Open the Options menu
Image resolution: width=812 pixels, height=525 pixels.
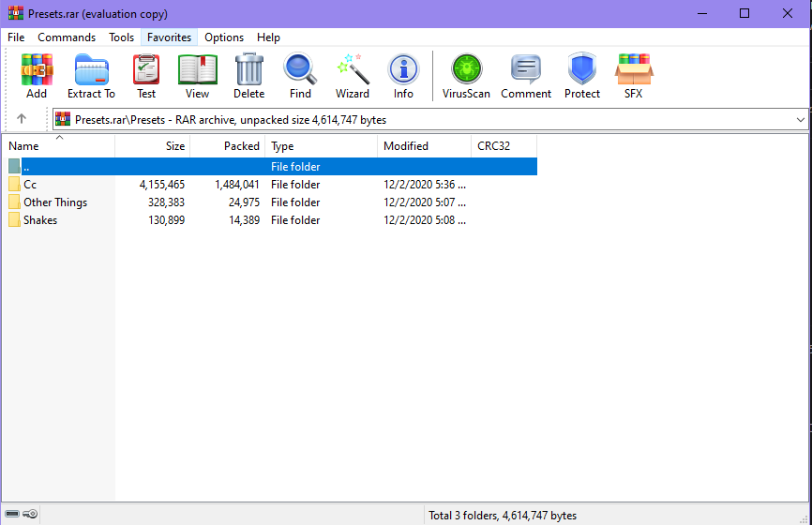point(224,37)
